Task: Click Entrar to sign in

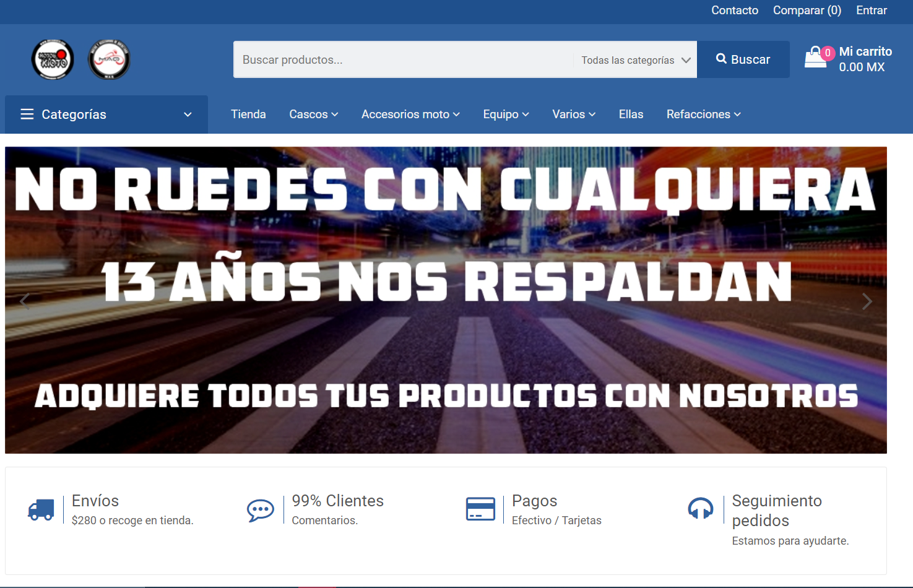Action: coord(872,11)
